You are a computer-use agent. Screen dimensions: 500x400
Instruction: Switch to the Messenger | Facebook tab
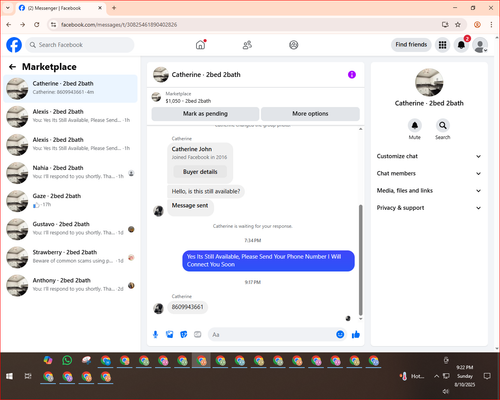click(x=60, y=8)
